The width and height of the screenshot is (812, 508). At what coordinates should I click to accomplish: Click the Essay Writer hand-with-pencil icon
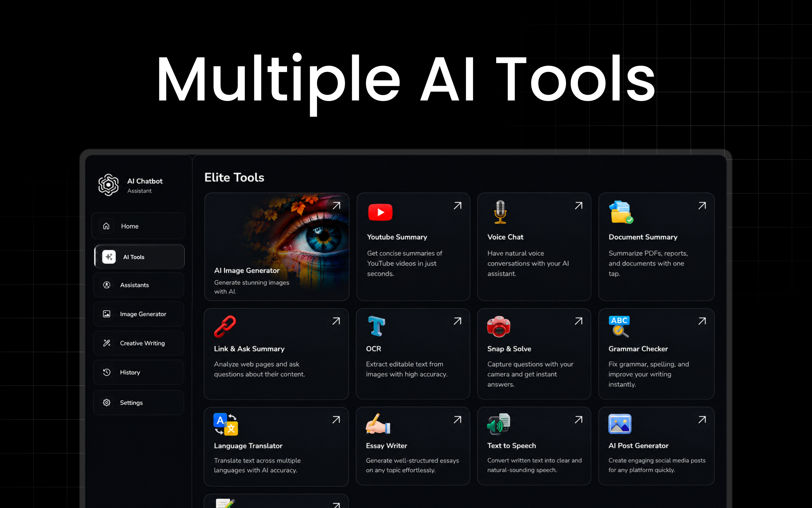(378, 424)
